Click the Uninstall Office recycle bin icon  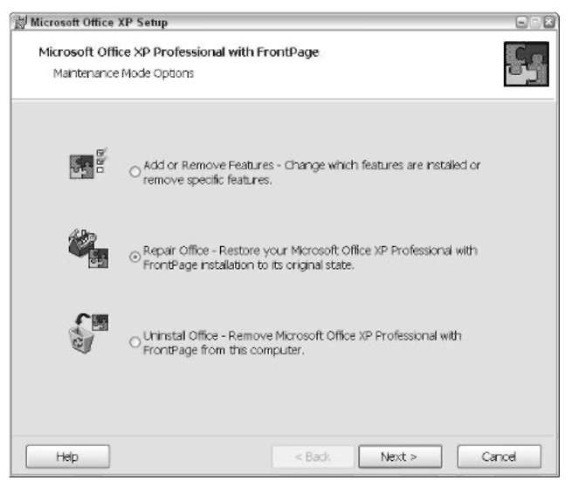pos(88,334)
